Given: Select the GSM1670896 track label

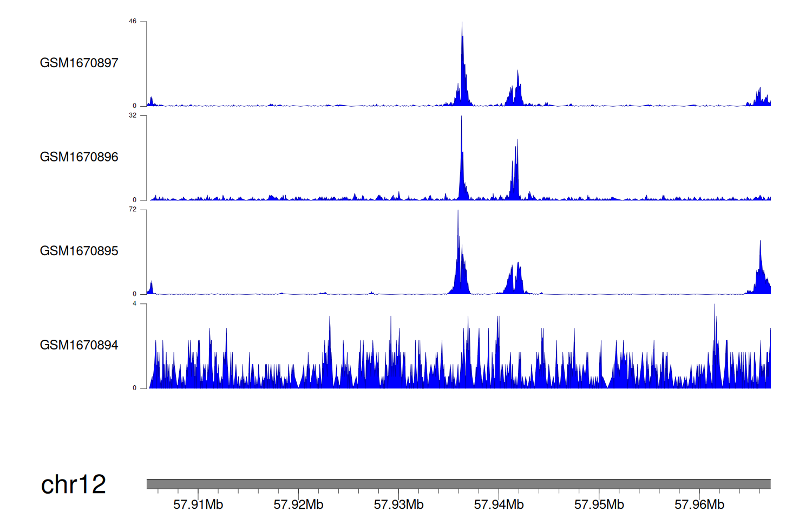Looking at the screenshot, I should pos(79,157).
